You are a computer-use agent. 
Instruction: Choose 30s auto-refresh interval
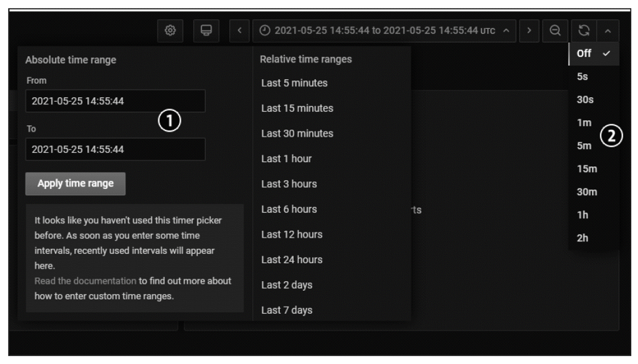tap(585, 100)
